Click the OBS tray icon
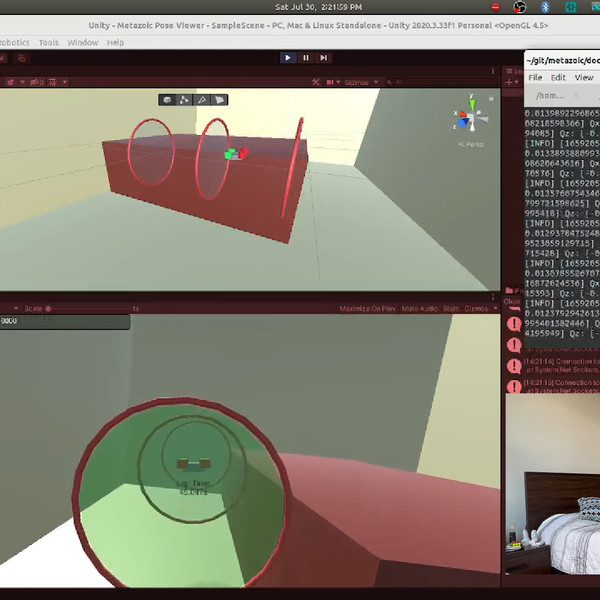600x600 pixels. point(520,7)
